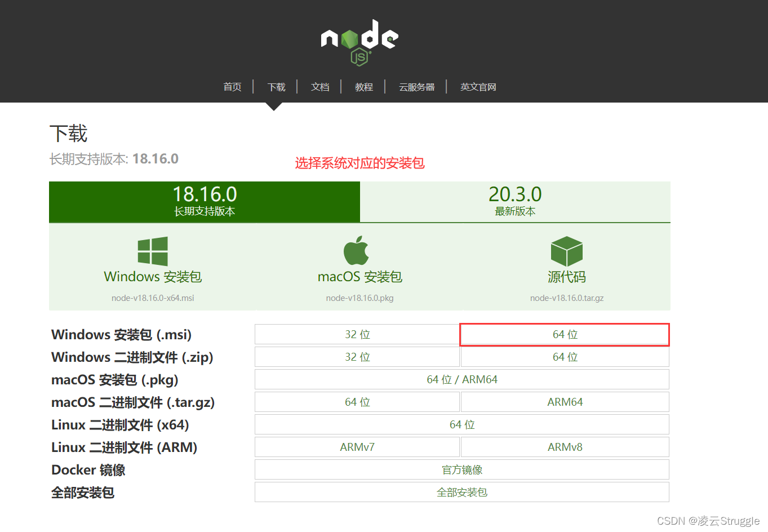Download Windows msi 64 位
The image size is (768, 532).
tap(565, 334)
